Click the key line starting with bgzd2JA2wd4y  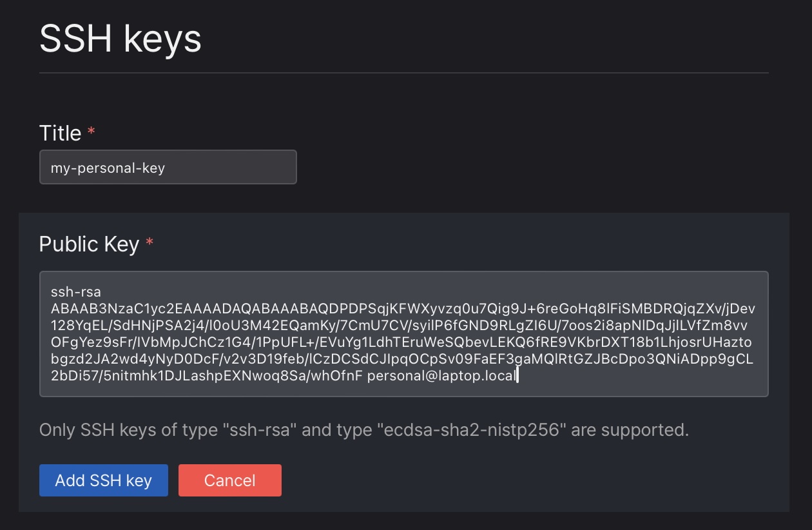pyautogui.click(x=402, y=359)
